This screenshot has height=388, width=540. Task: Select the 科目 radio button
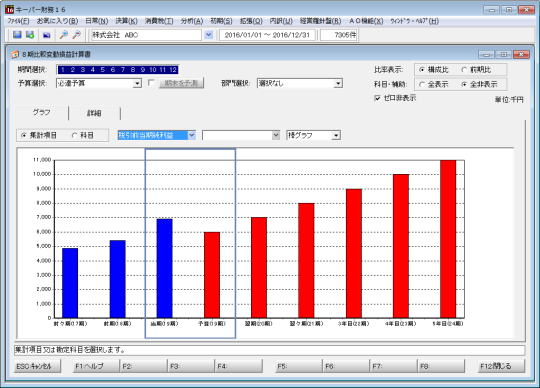point(74,135)
